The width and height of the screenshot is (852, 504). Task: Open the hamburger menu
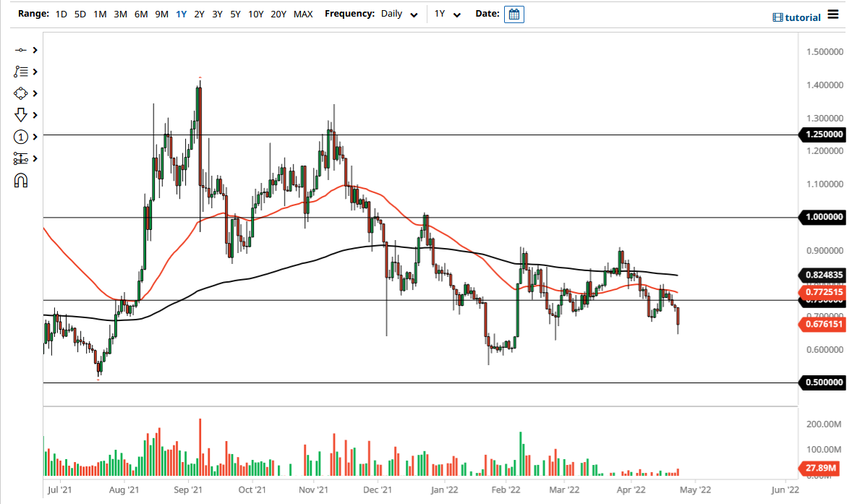click(833, 14)
